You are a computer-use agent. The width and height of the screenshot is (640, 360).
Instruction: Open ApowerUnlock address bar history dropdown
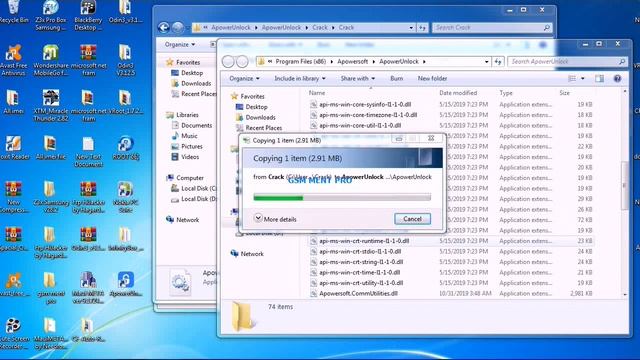pos(487,62)
